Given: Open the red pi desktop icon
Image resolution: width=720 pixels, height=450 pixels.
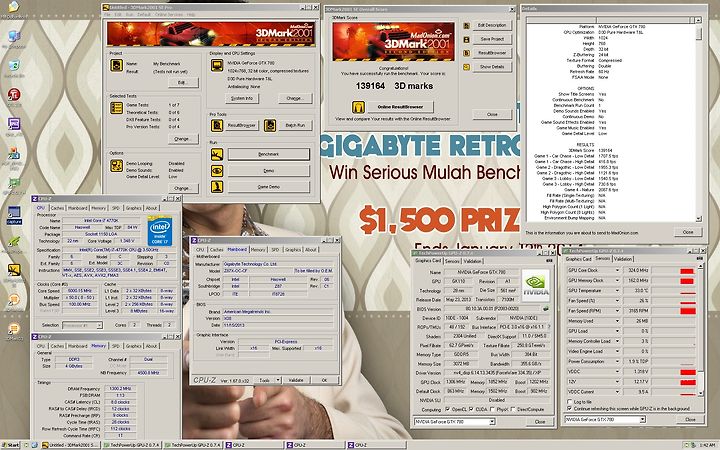Looking at the screenshot, I should click(14, 97).
